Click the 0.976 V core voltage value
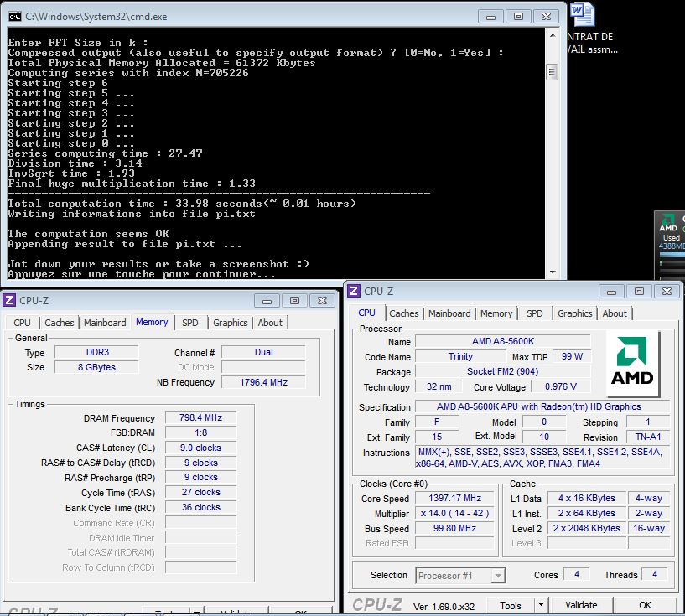 561,387
